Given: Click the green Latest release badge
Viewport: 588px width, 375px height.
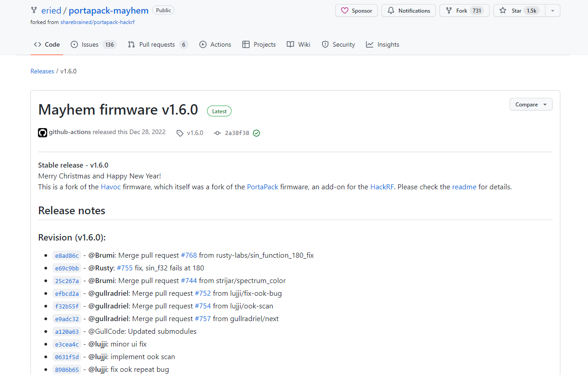Looking at the screenshot, I should coord(219,111).
